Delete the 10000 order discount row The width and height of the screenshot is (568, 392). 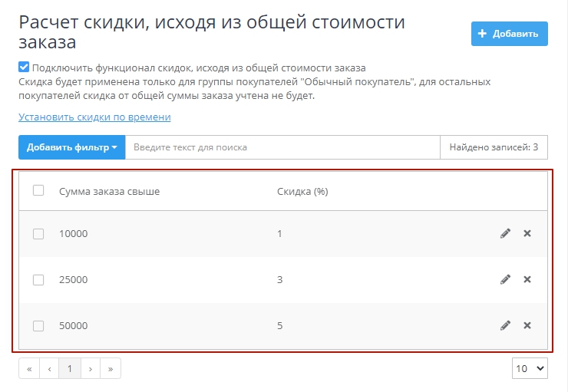coord(527,234)
